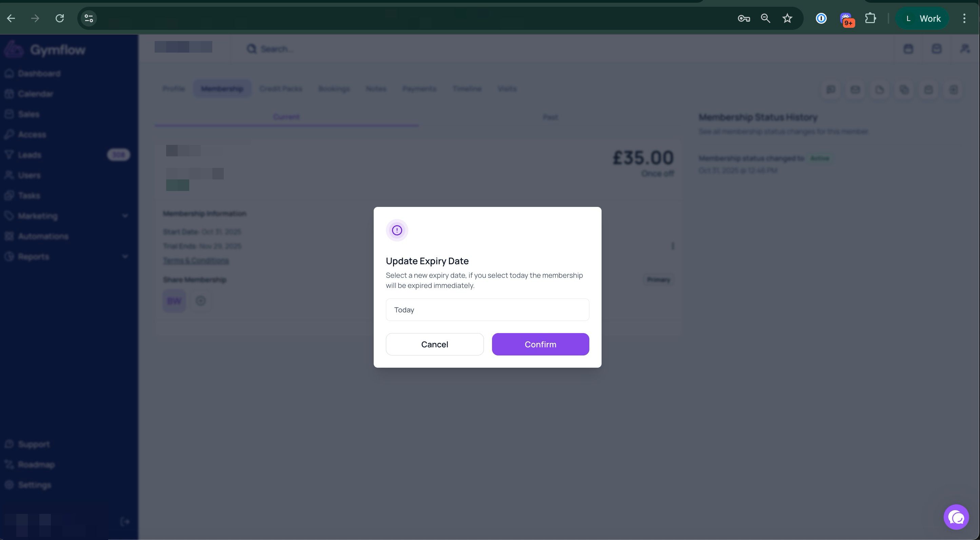Click the zoom magnifier icon in address bar
This screenshot has height=540, width=980.
765,18
